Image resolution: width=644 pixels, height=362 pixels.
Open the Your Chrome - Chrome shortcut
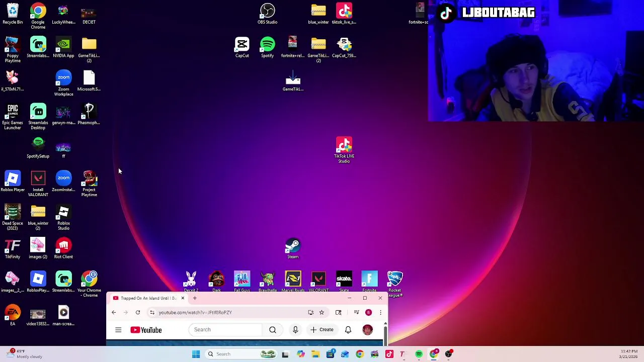(89, 284)
